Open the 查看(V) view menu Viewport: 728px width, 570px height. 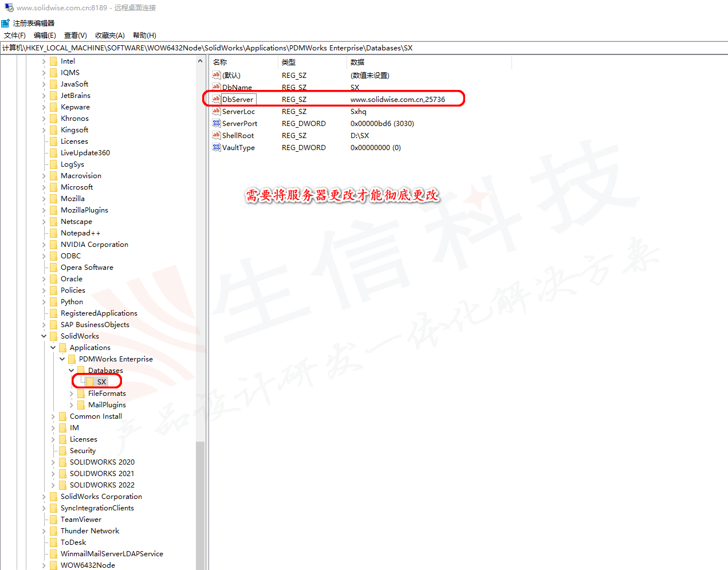[x=75, y=36]
